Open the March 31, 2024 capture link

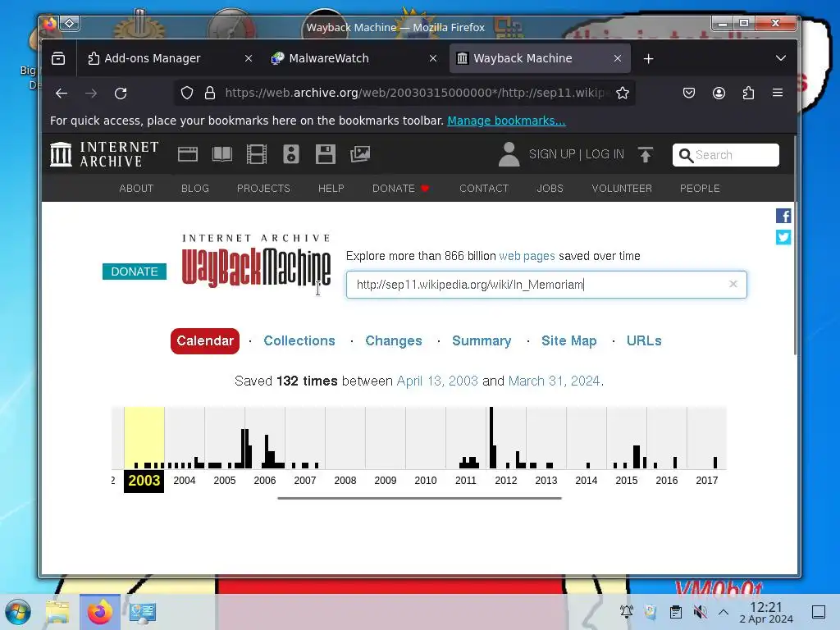tap(554, 381)
